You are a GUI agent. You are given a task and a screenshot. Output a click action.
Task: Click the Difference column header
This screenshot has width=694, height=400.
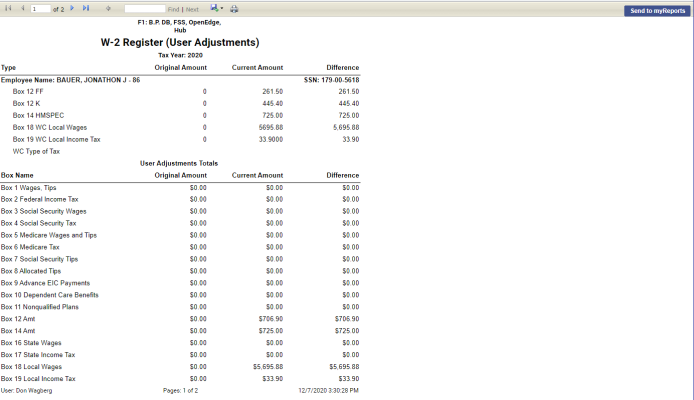coord(342,67)
